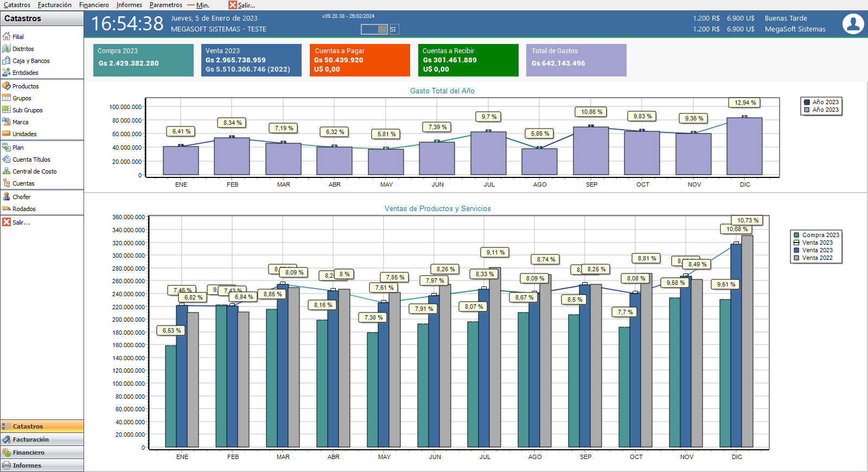Viewport: 868px width, 472px height.
Task: Toggle the SI switch in the header
Action: [374, 29]
